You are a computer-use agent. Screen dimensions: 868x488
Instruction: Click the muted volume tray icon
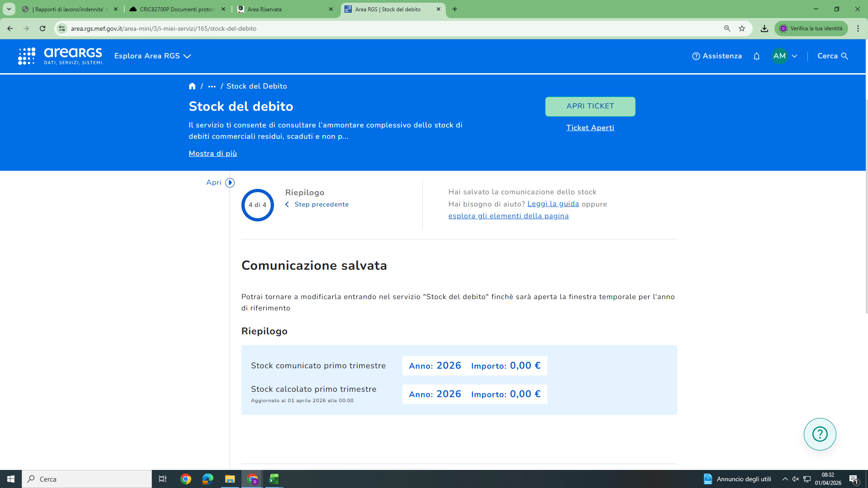(796, 479)
